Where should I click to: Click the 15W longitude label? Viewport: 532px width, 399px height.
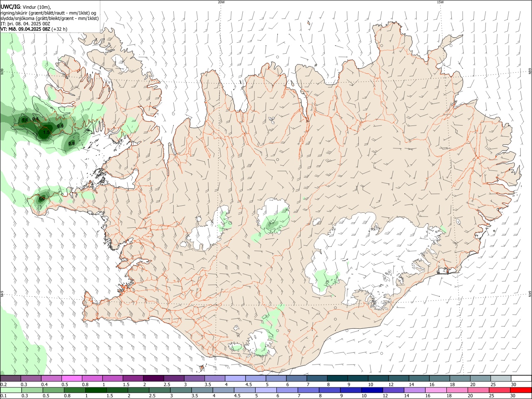point(440,2)
